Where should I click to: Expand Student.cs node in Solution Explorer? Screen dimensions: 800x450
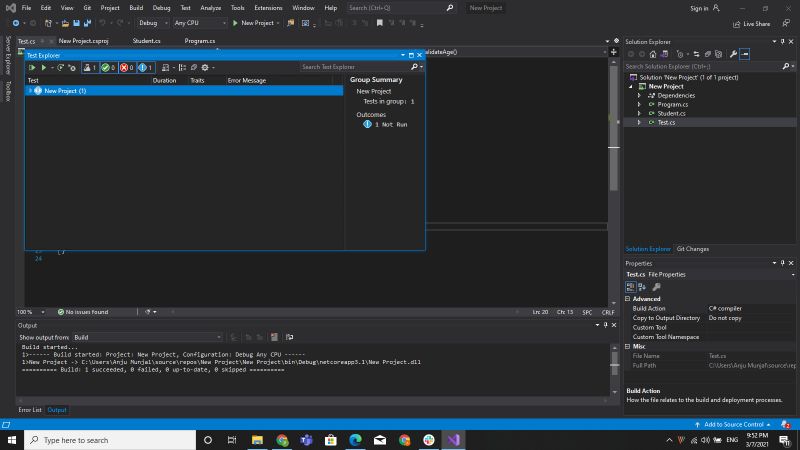coord(639,113)
